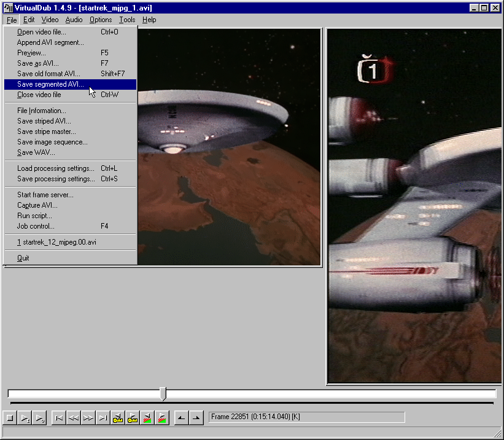
Task: Open the Help menu
Action: point(149,20)
